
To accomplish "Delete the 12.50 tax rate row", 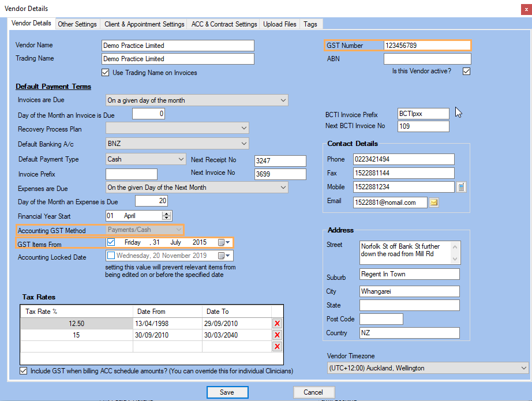I will (x=277, y=324).
